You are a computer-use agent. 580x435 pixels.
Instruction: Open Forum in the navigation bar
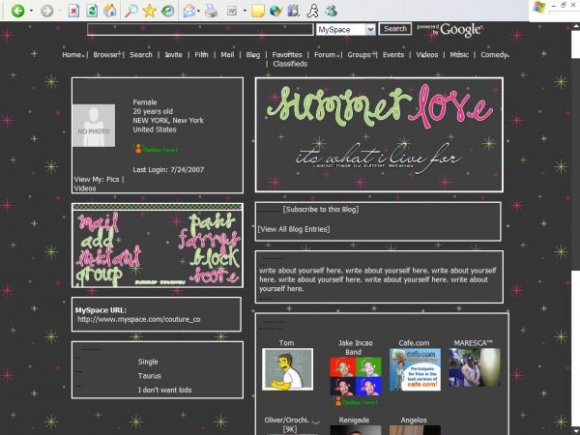pyautogui.click(x=325, y=55)
